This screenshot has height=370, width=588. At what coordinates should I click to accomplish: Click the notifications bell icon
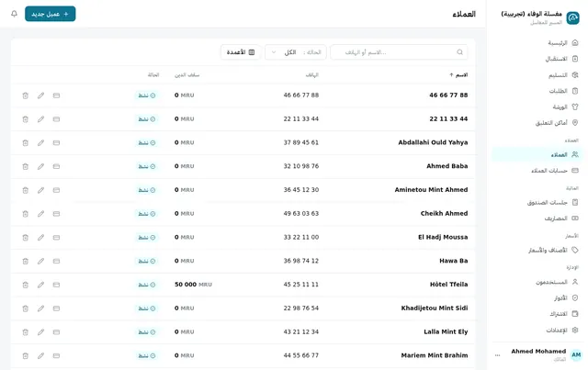coord(15,14)
